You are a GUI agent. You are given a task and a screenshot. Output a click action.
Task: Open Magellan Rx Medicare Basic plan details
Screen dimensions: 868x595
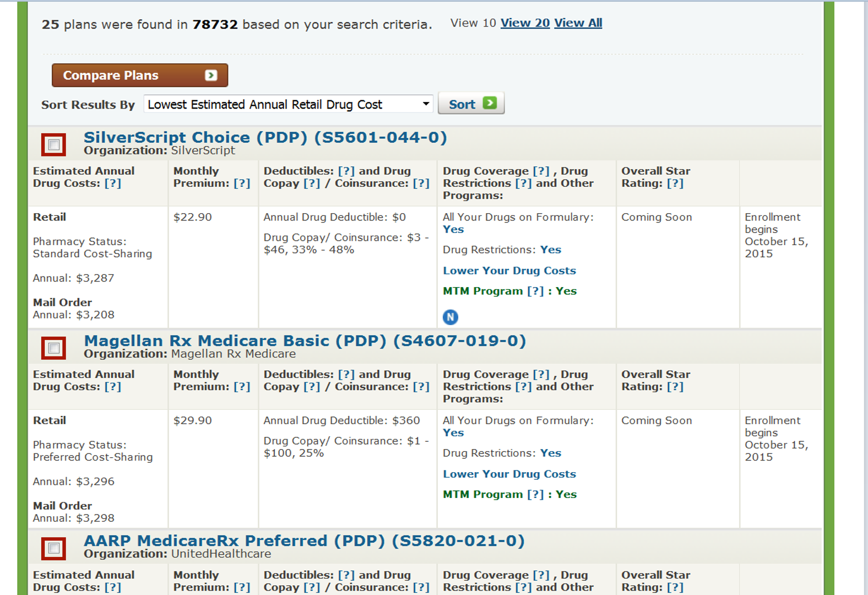pos(305,340)
